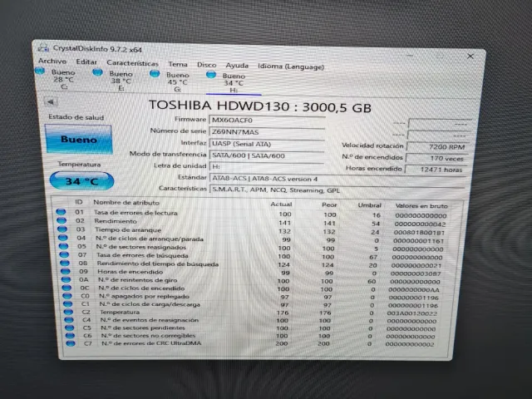
Task: Click the 170 veces power-on count field
Action: [x=436, y=159]
